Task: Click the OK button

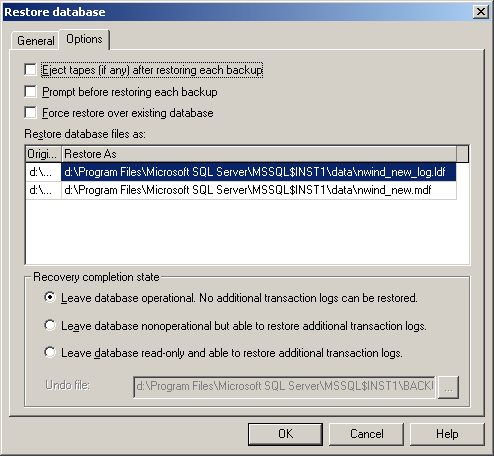Action: pyautogui.click(x=285, y=434)
